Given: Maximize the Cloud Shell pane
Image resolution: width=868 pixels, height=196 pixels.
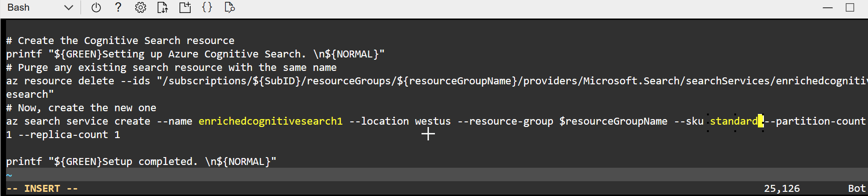Looking at the screenshot, I should click(850, 7).
